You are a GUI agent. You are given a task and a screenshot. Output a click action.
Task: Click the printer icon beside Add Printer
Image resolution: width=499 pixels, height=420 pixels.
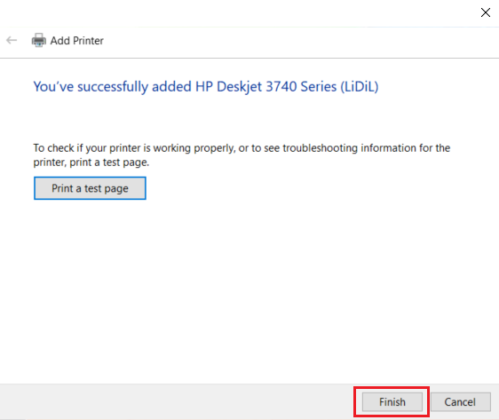tap(39, 40)
